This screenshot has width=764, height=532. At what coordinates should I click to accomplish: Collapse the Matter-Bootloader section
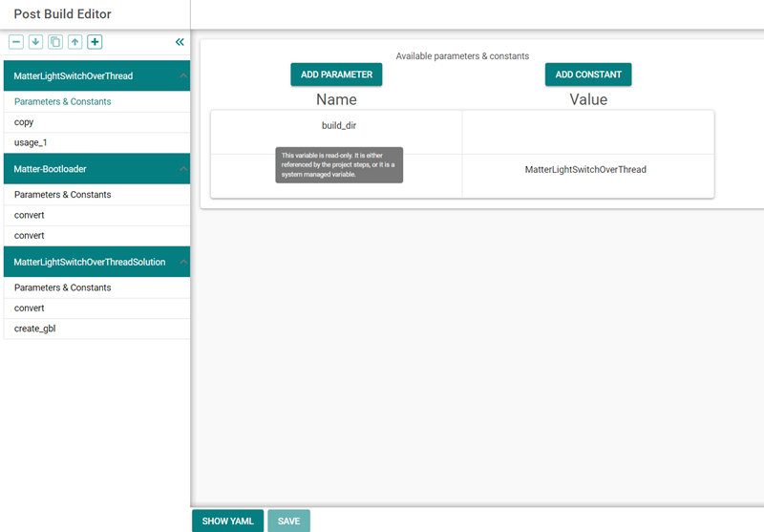(182, 169)
